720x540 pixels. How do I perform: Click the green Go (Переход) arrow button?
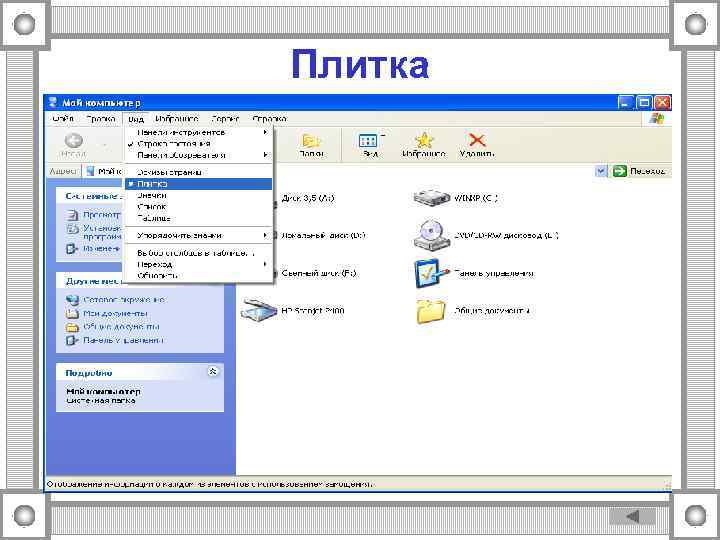click(619, 171)
